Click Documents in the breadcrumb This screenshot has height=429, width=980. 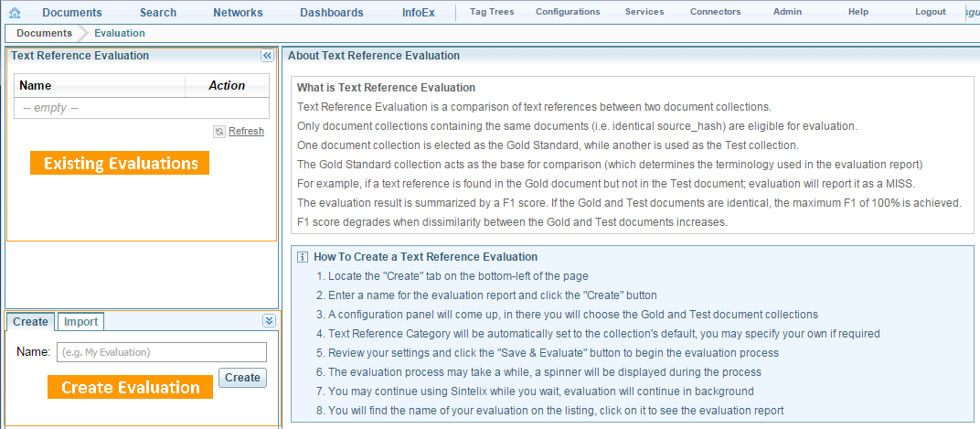tap(44, 33)
